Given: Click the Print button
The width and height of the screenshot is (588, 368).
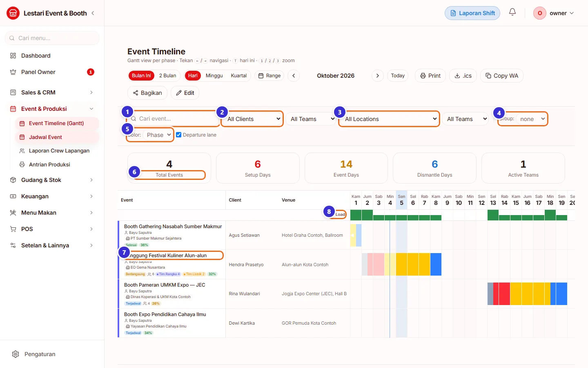Looking at the screenshot, I should pos(430,76).
